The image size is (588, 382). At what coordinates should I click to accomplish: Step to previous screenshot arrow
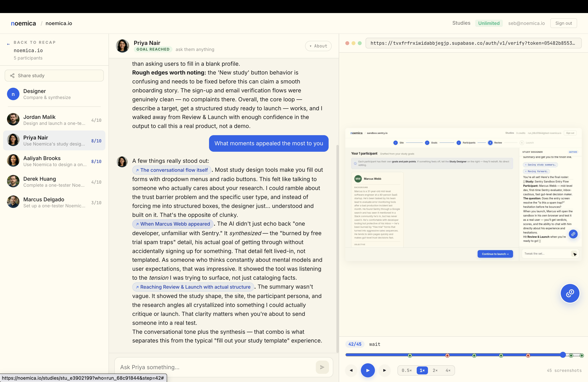[x=351, y=370]
